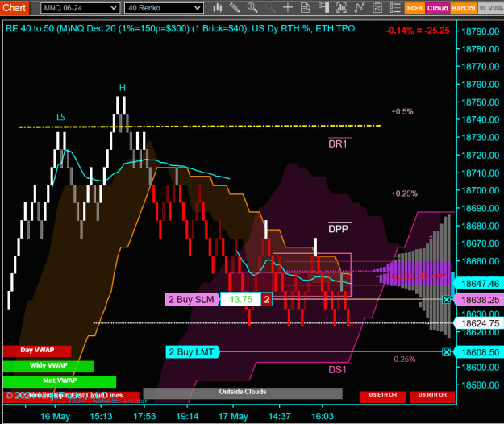Viewport: 504px width, 424px height.
Task: Open the chart properties list icon
Action: [395, 8]
